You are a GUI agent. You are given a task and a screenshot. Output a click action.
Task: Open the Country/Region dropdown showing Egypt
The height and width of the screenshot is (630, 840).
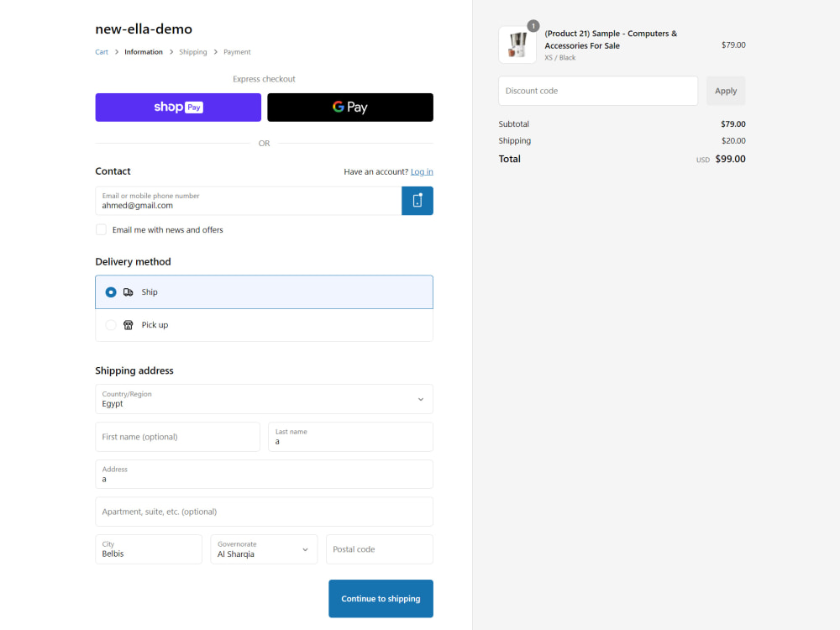point(264,398)
